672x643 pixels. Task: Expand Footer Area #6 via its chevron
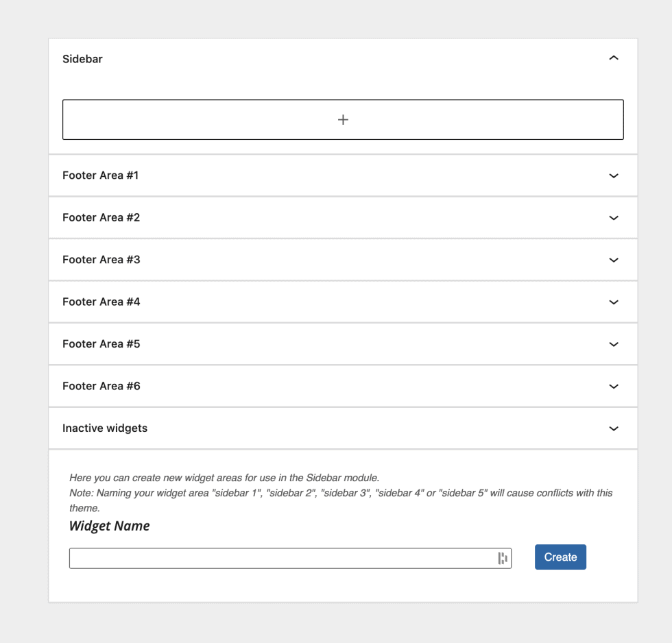(x=614, y=386)
